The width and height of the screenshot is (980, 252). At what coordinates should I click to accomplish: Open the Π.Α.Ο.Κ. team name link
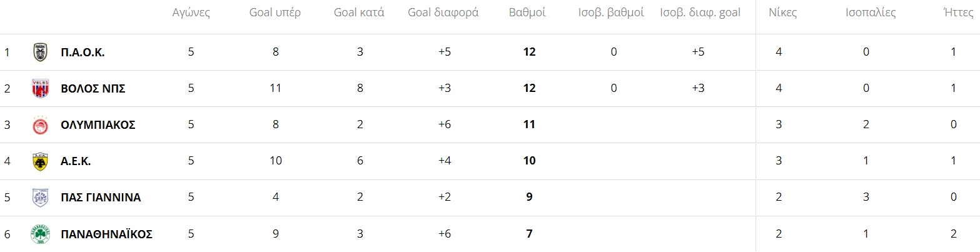click(x=83, y=52)
